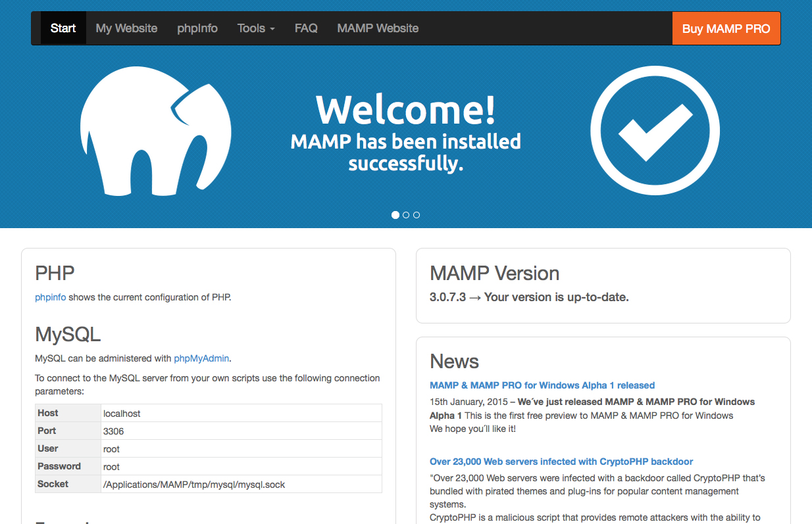Click the large checkmark circle icon

[655, 131]
